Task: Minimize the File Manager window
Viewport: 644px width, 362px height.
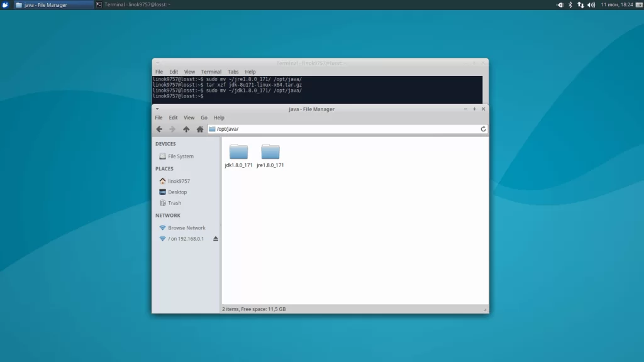Action: click(x=465, y=109)
